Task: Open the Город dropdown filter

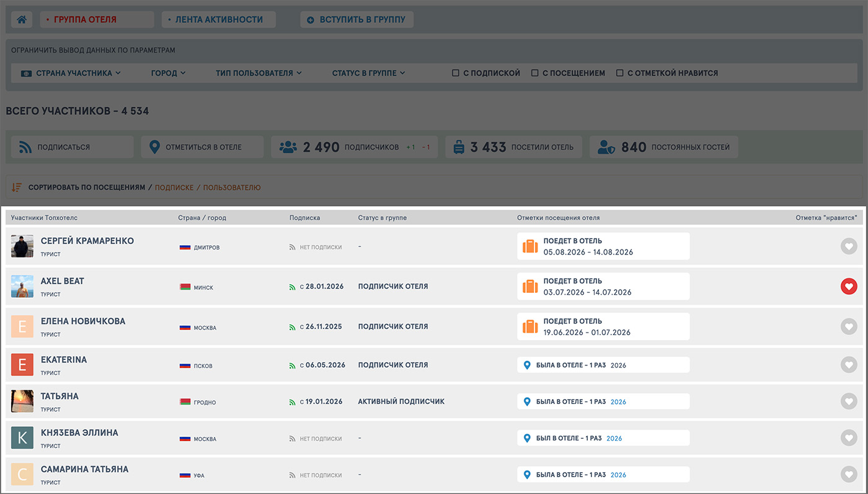Action: point(168,73)
